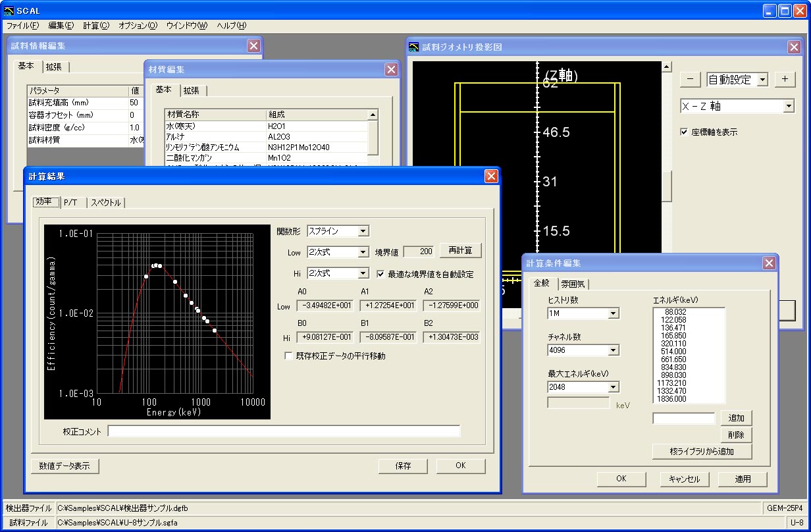Click OK in 計算条件編集 dialog

tap(621, 479)
